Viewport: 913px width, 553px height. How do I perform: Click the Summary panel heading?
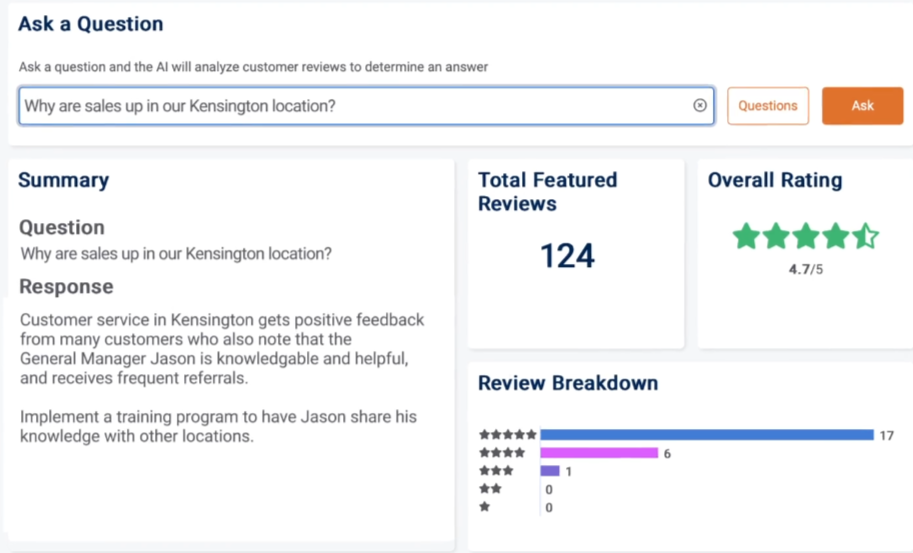(x=63, y=180)
